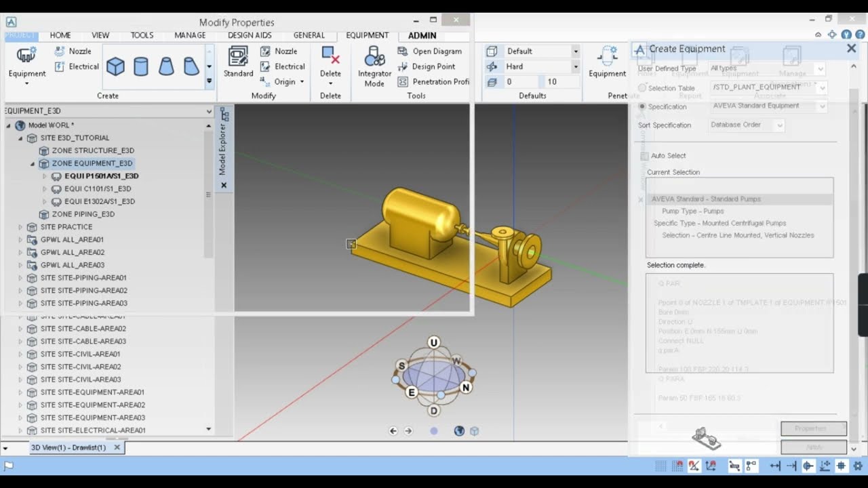Viewport: 868px width, 488px height.
Task: Click Design Point tool
Action: click(426, 66)
